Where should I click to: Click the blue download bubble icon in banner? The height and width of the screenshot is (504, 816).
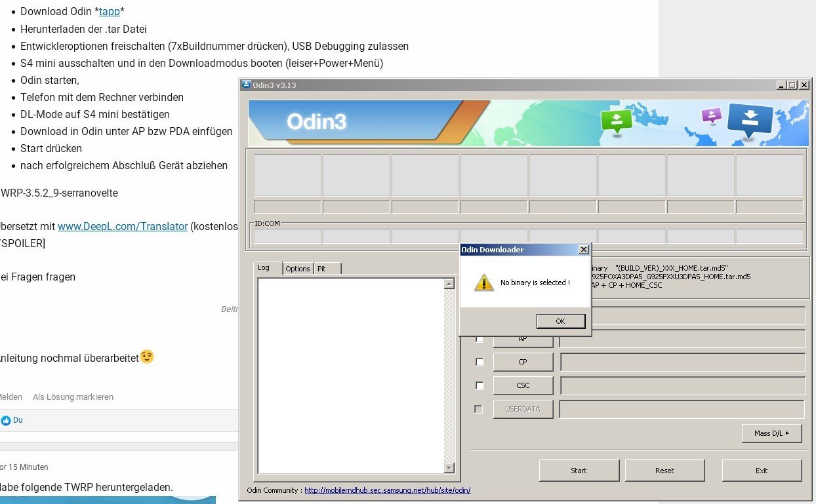click(x=750, y=119)
